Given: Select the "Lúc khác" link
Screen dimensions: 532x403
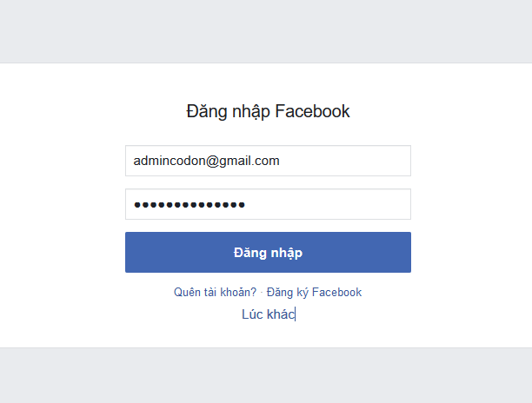Looking at the screenshot, I should pos(268,314).
